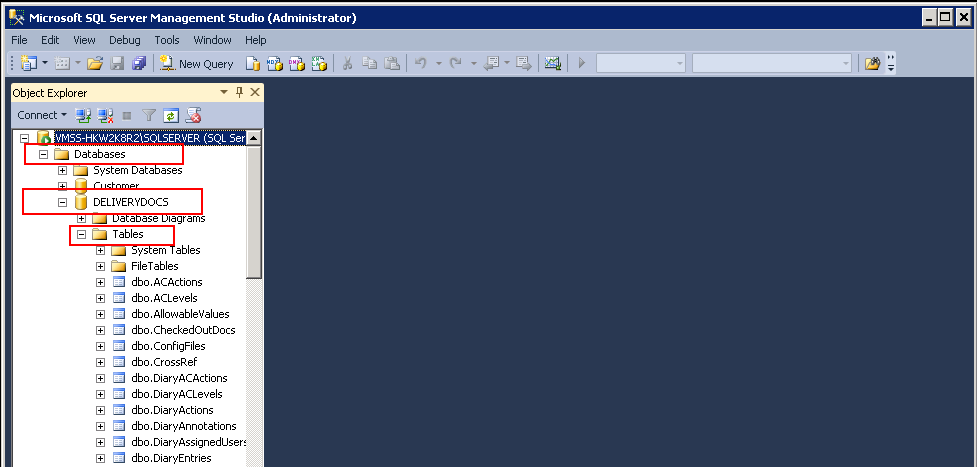Click the Add New Item toolbar icon
Viewport: 977px width, 467px height.
pos(62,63)
